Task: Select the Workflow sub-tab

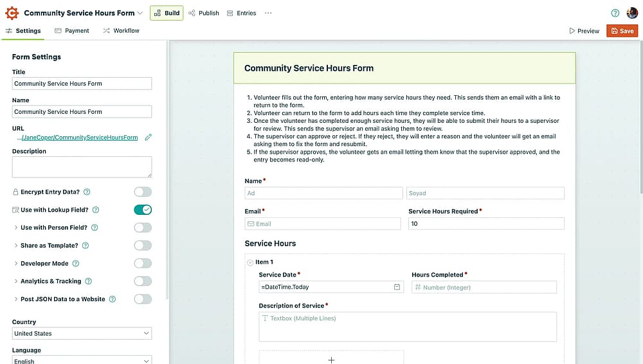Action: (x=121, y=31)
